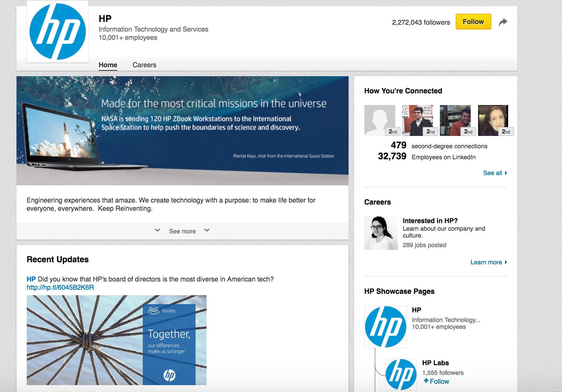Select the Home tab
Screen dimensions: 562x392
(x=108, y=65)
